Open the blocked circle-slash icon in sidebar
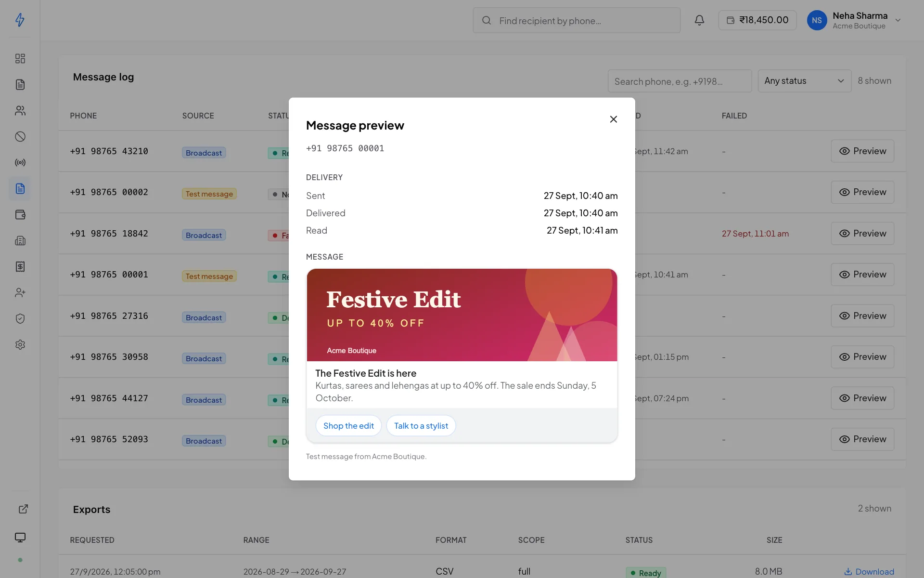Viewport: 924px width, 578px height. [x=20, y=136]
